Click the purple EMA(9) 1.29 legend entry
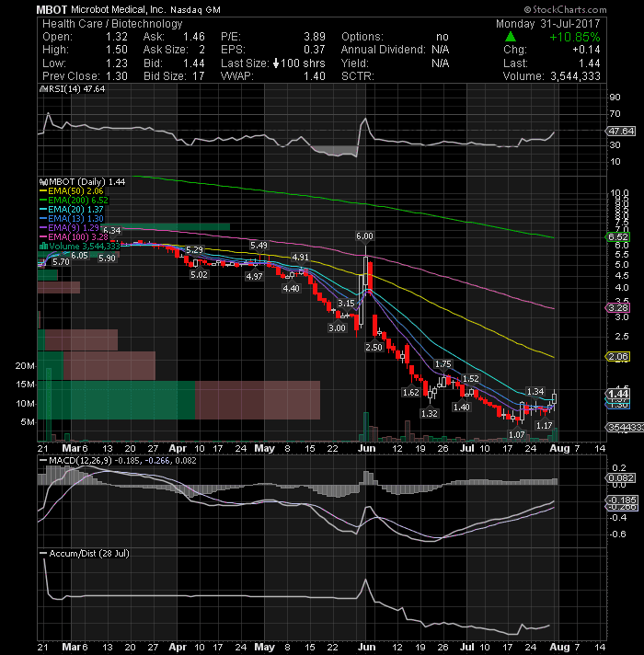 69,227
